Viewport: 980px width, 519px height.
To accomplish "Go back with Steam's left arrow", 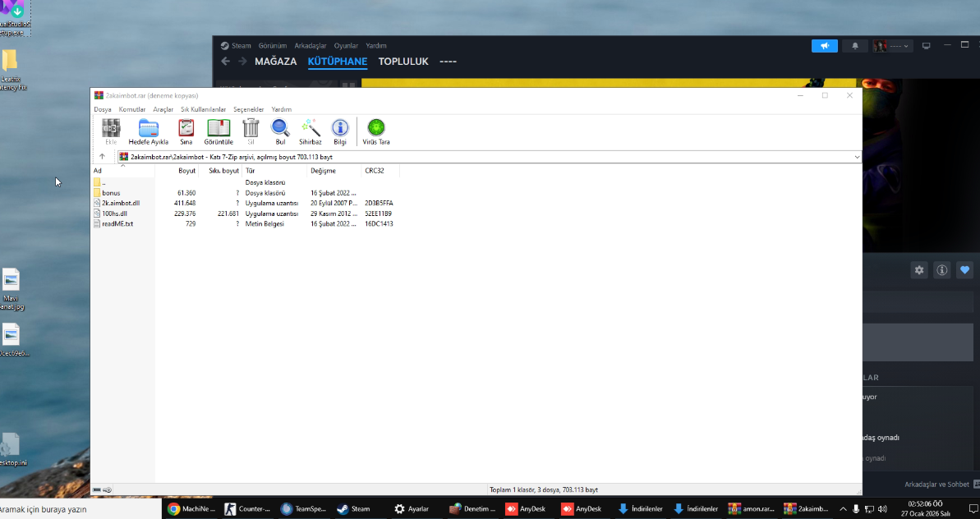I will [226, 62].
